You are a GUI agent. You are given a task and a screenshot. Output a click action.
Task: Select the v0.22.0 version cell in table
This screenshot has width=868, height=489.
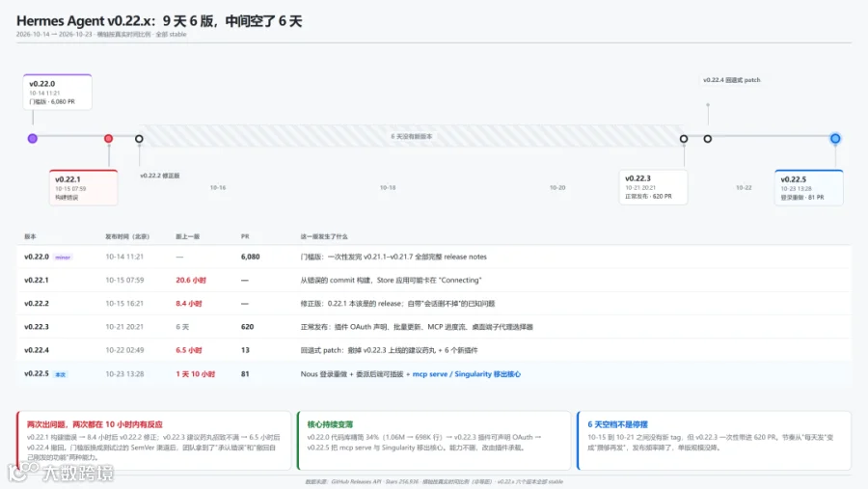click(37, 257)
